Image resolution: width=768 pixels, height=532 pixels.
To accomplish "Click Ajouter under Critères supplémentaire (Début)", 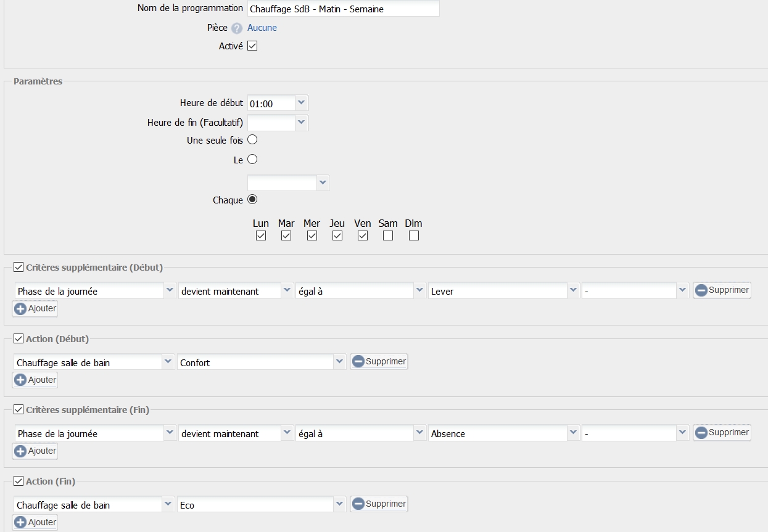I will point(35,308).
